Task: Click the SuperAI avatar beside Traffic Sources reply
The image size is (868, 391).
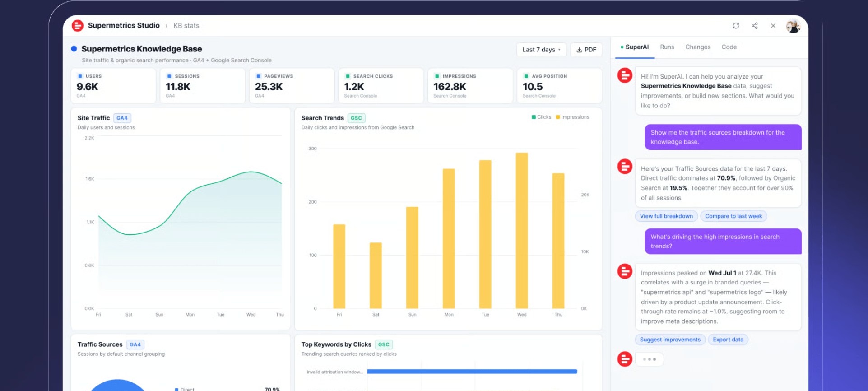Action: click(x=625, y=167)
